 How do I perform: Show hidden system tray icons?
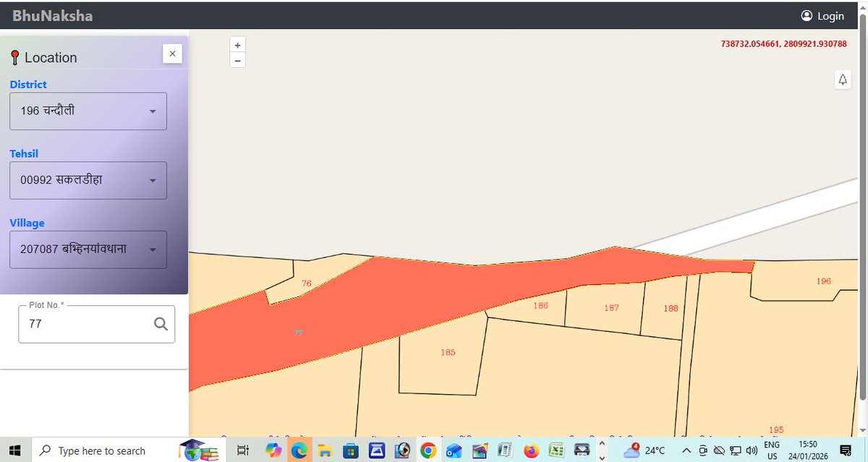[686, 450]
